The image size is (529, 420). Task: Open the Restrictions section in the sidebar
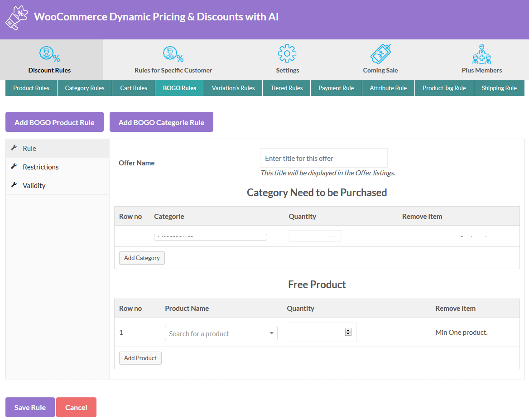click(x=40, y=167)
